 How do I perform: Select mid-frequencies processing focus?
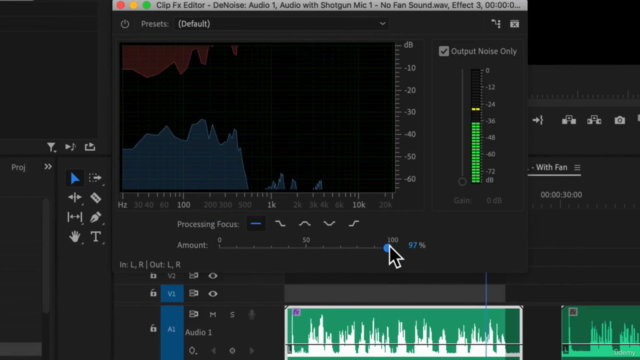(305, 224)
